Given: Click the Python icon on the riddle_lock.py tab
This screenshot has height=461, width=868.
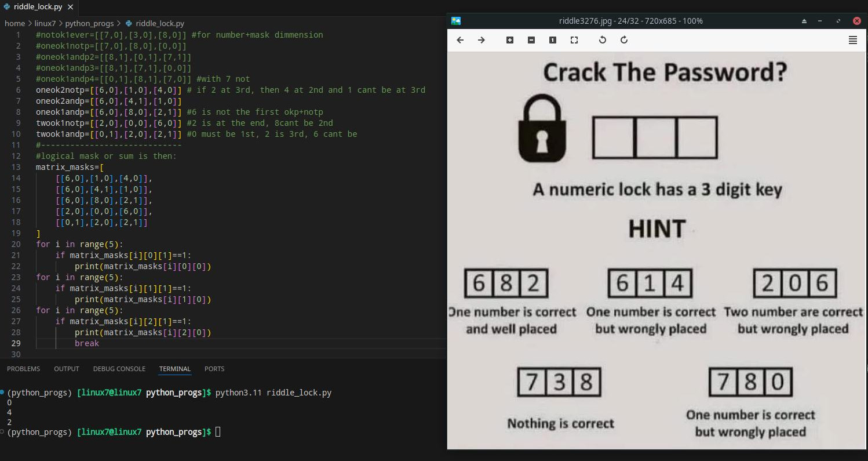Looking at the screenshot, I should coord(6,8).
